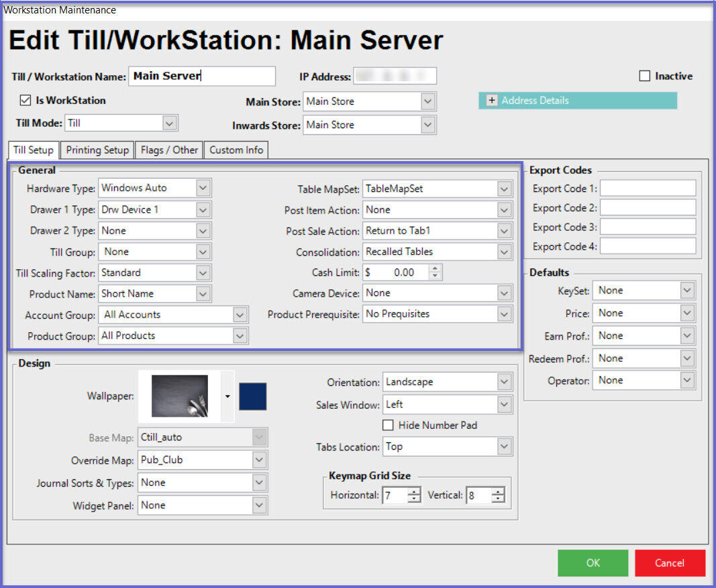Click the Export Code 1 input field
The height and width of the screenshot is (588, 716).
648,189
